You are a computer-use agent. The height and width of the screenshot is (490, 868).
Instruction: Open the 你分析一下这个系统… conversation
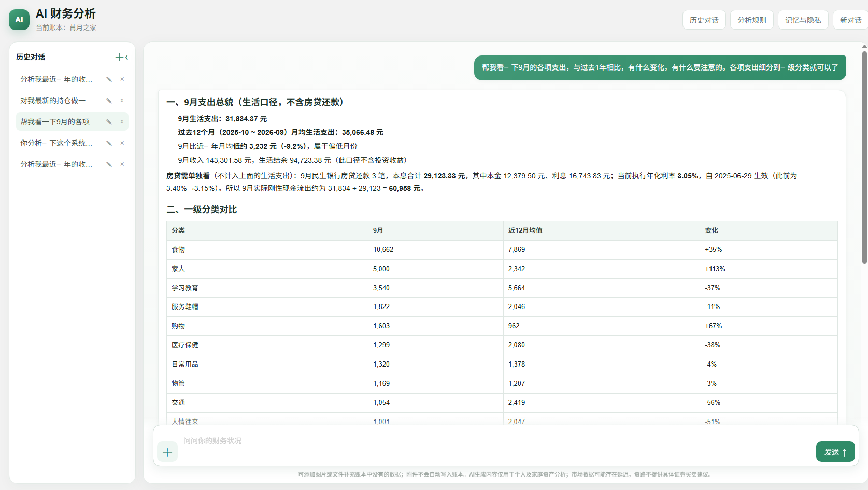click(56, 143)
